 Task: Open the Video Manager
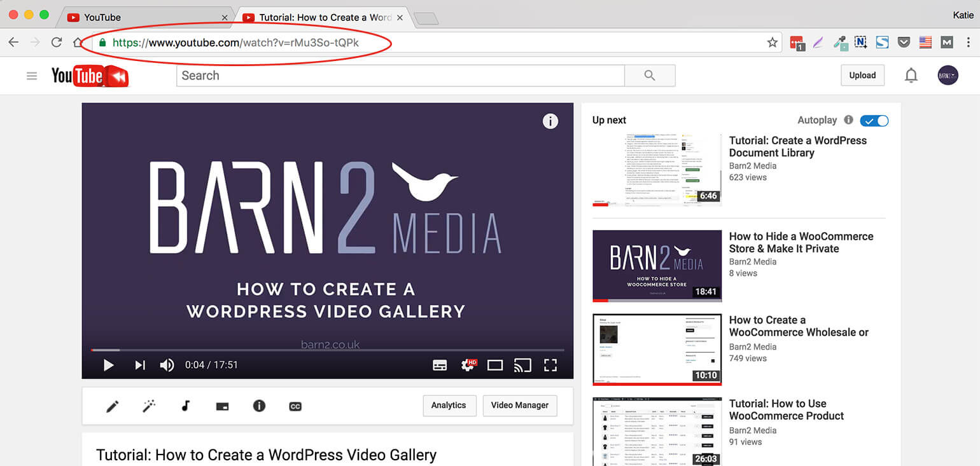coord(519,405)
